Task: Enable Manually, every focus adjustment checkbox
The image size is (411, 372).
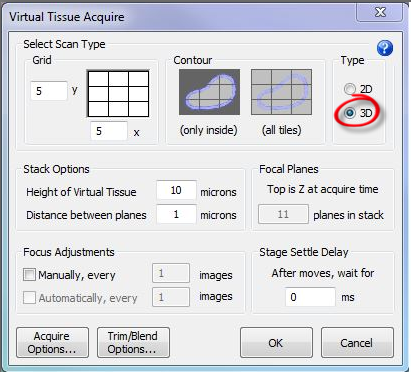Action: (29, 275)
